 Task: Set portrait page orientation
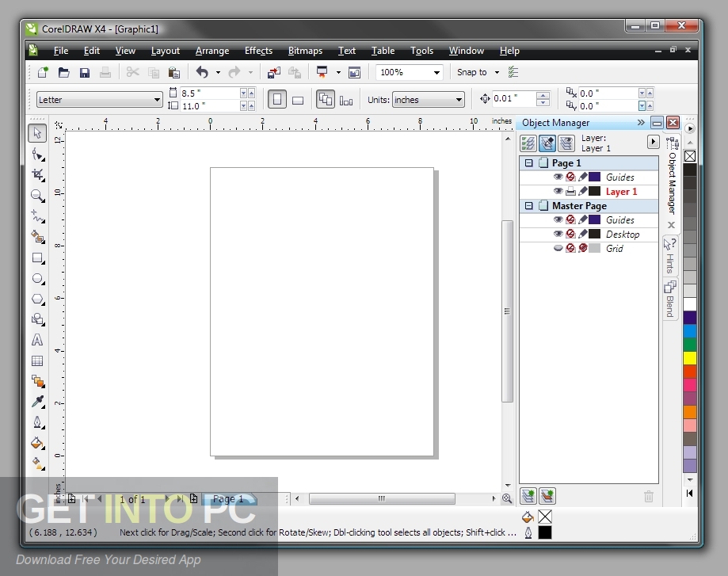coord(277,100)
